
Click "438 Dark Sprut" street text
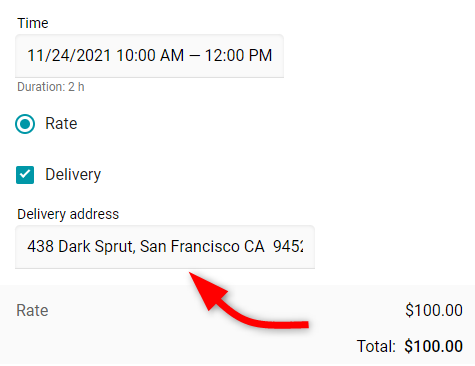[x=81, y=247]
